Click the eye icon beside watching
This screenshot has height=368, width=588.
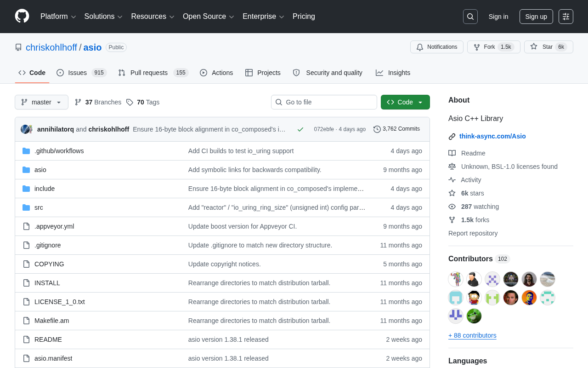click(452, 207)
